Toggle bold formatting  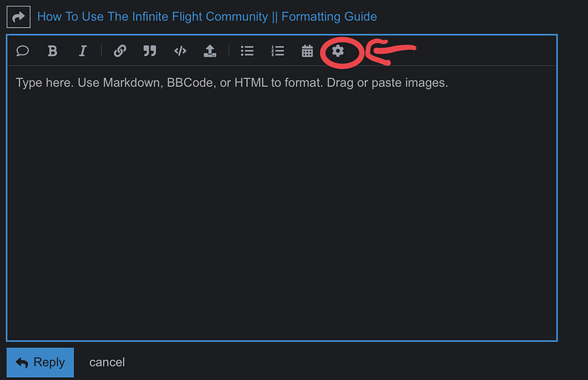coord(52,51)
